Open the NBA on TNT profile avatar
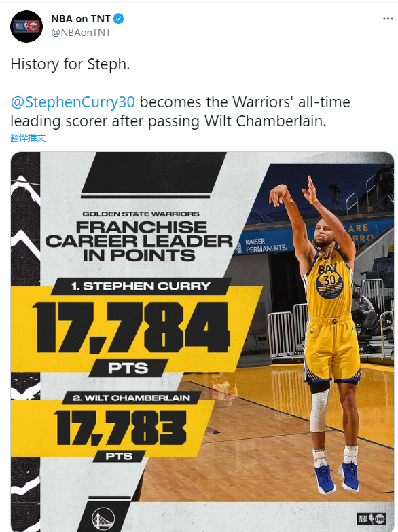Viewport: 398px width, 532px height. 26,26
